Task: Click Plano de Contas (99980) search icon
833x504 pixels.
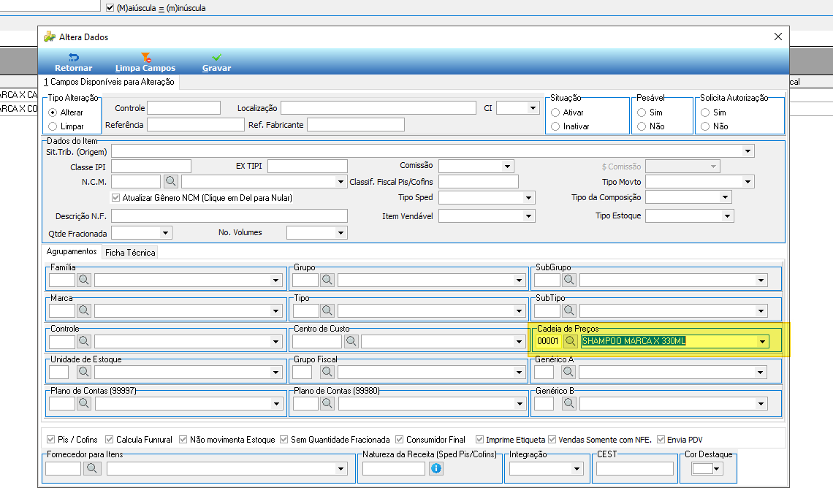Action: tap(327, 404)
